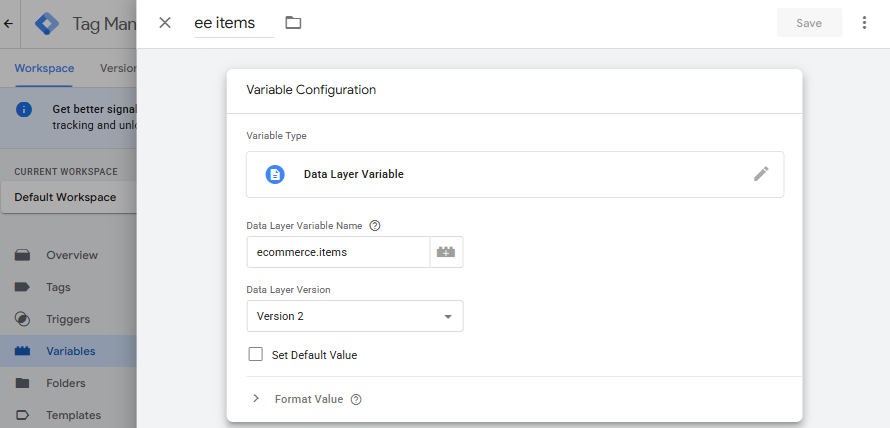Open Triggers in the left sidebar
This screenshot has height=428, width=890.
pos(68,319)
